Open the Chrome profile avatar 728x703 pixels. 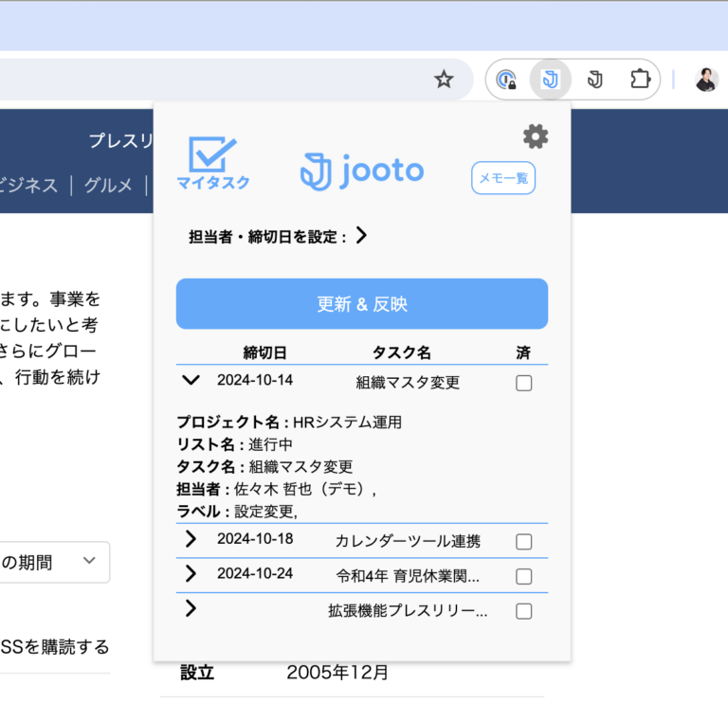tap(706, 80)
